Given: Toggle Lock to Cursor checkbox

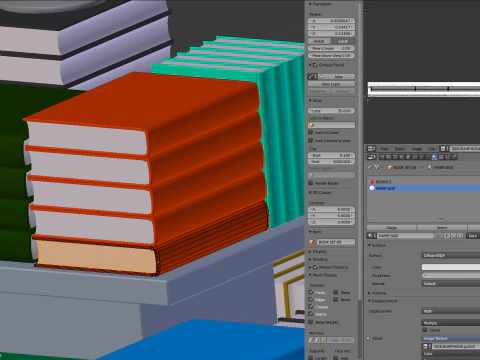Looking at the screenshot, I should pyautogui.click(x=310, y=132).
